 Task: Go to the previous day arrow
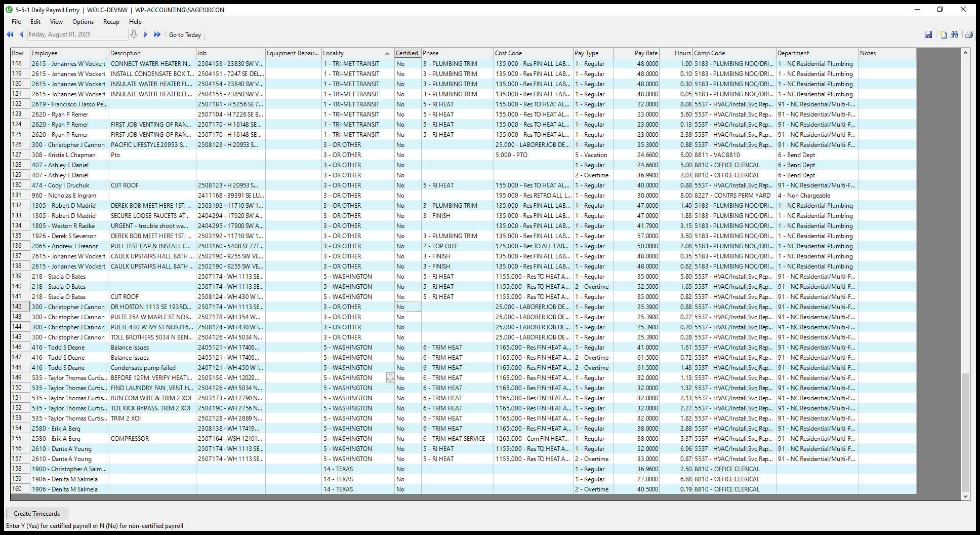[x=21, y=34]
